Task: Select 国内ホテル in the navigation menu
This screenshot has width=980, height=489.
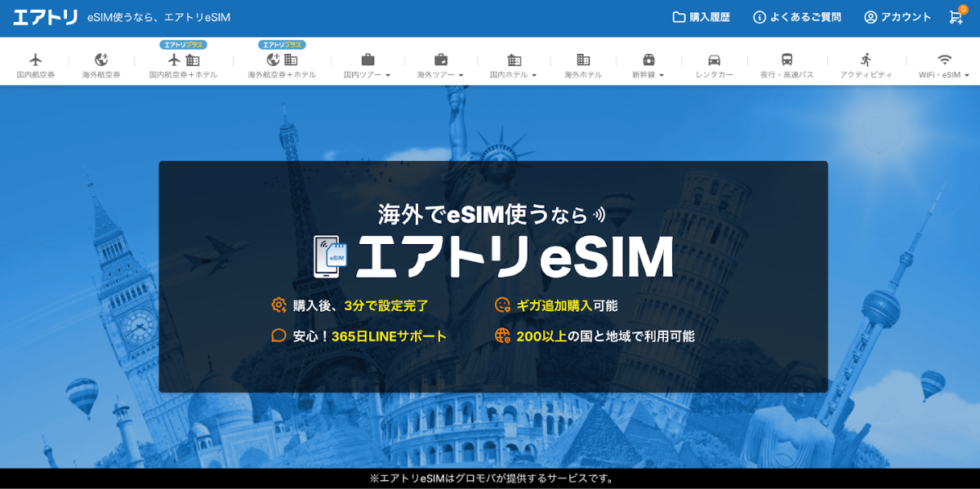Action: tap(513, 64)
